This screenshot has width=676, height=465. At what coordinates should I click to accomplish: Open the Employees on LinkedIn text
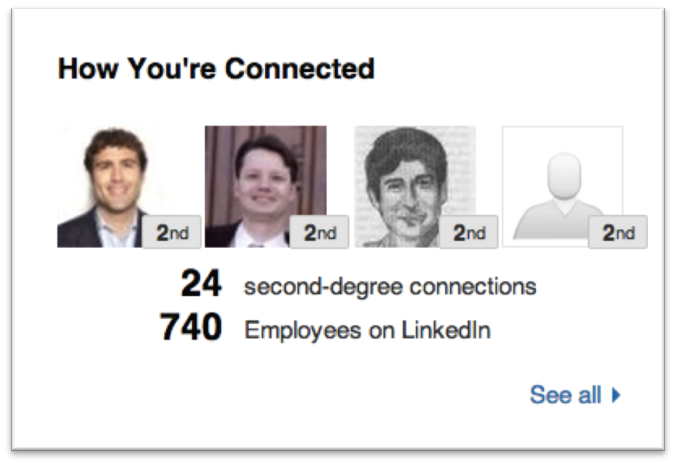(x=367, y=330)
